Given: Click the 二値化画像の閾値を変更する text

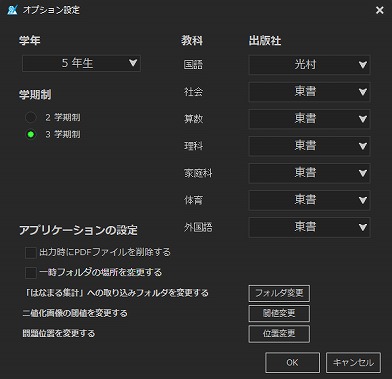Looking at the screenshot, I should 75,313.
